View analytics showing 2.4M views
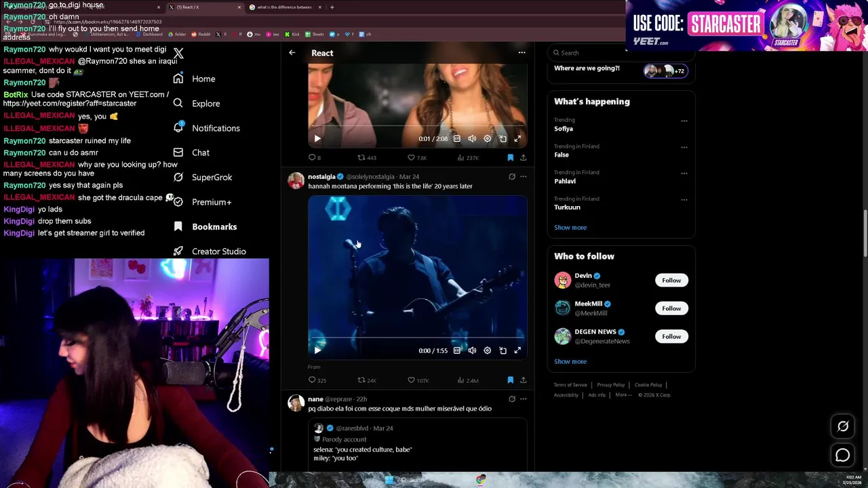Screen dimensions: 868x488 [468, 380]
